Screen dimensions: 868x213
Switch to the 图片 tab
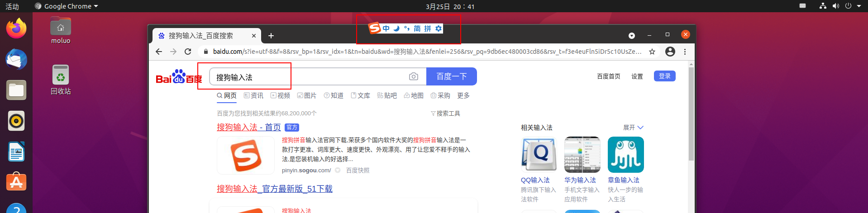(x=307, y=95)
